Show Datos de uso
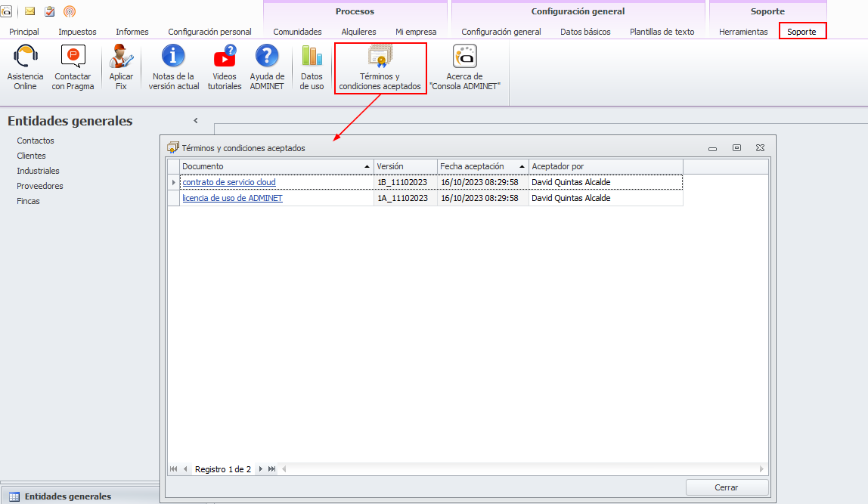Image resolution: width=868 pixels, height=504 pixels. [x=312, y=67]
